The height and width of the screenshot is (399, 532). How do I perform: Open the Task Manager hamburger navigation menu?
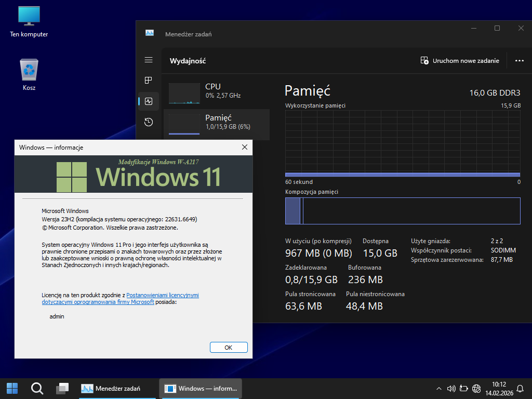149,60
